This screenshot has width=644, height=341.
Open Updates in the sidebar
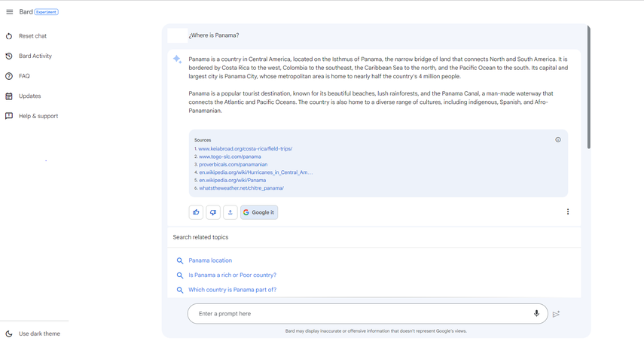pyautogui.click(x=29, y=96)
